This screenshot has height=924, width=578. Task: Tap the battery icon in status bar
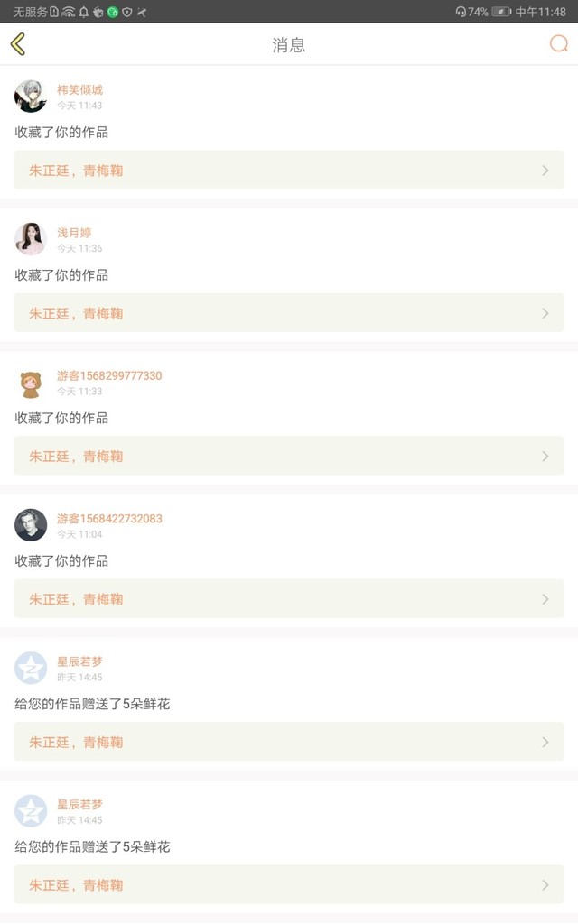pyautogui.click(x=501, y=12)
